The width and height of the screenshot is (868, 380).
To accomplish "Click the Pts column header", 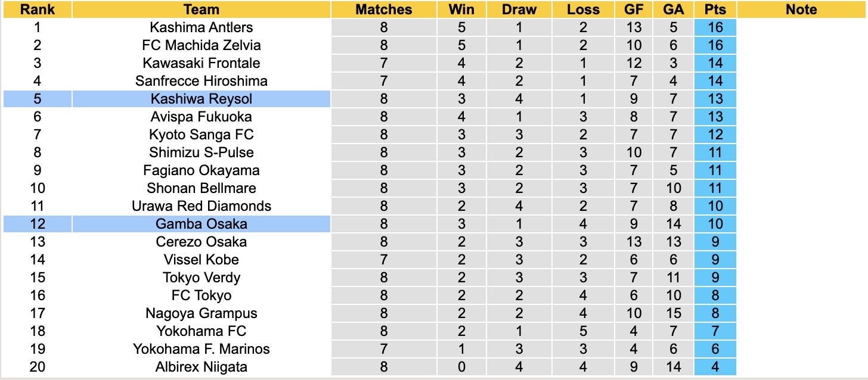I will pos(715,10).
